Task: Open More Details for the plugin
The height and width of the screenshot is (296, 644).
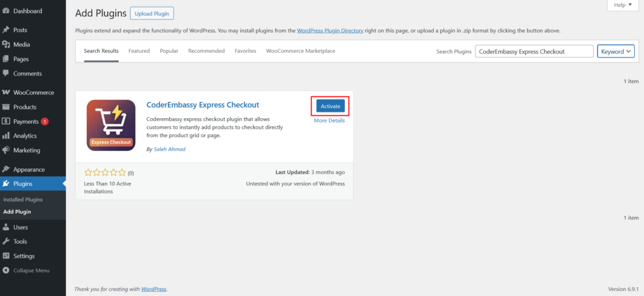Action: point(329,121)
